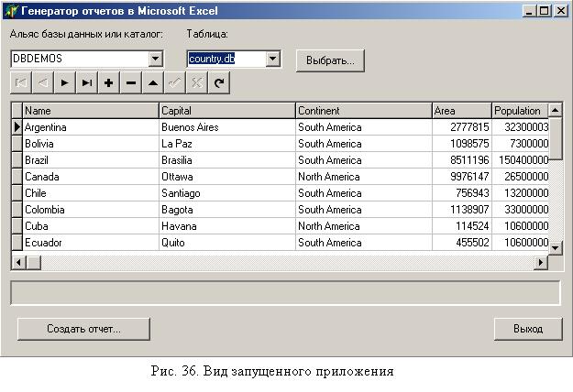Click the area value 2777815

462,127
